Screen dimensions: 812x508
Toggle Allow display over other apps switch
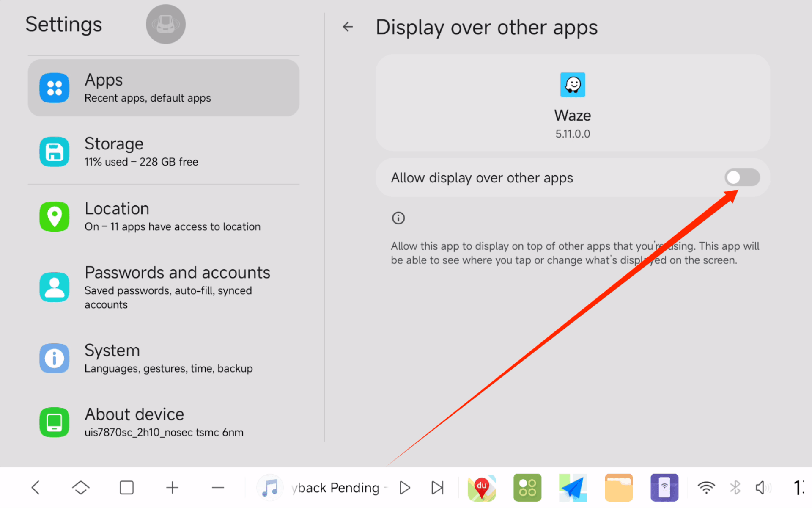point(742,178)
